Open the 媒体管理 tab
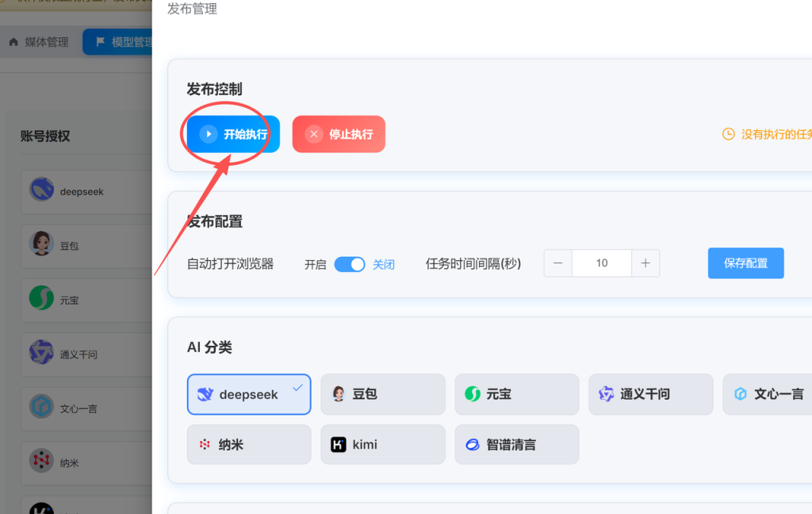This screenshot has width=812, height=514. coord(40,42)
